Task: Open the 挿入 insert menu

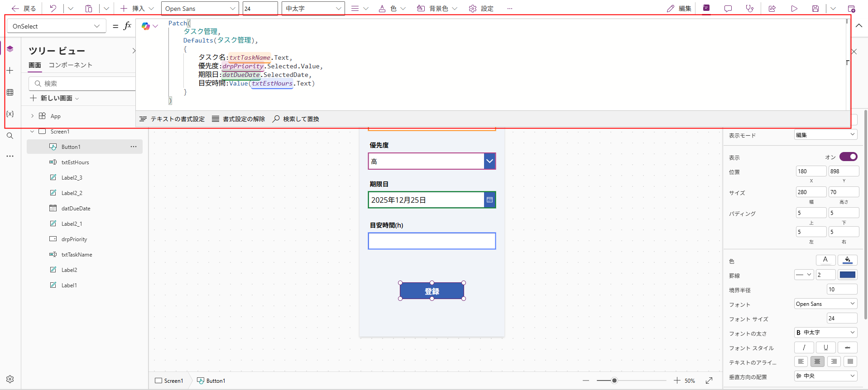Action: pyautogui.click(x=138, y=9)
